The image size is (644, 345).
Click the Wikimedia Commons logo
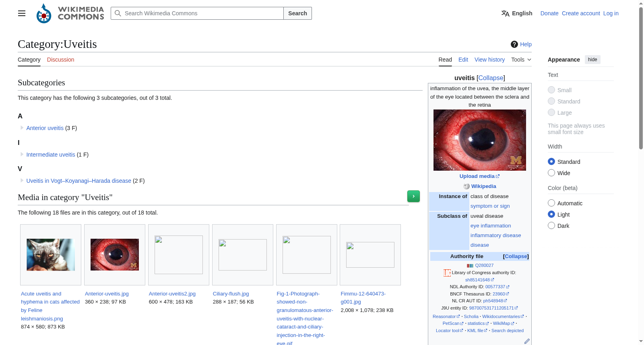click(70, 13)
